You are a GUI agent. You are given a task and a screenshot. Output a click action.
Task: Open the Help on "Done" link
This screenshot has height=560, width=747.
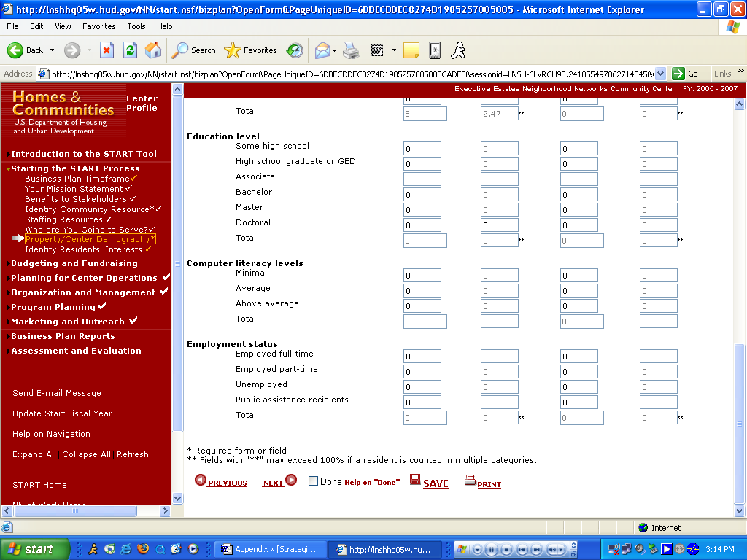pyautogui.click(x=372, y=483)
